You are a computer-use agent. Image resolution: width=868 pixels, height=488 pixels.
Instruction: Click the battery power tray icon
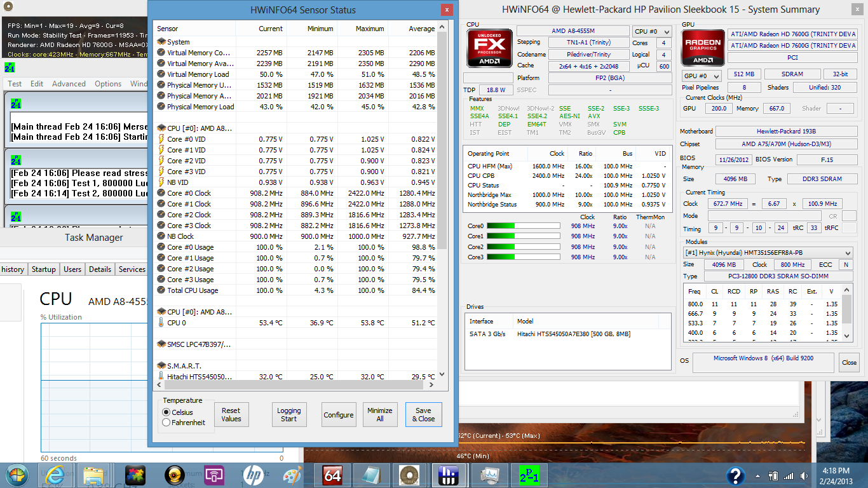773,475
